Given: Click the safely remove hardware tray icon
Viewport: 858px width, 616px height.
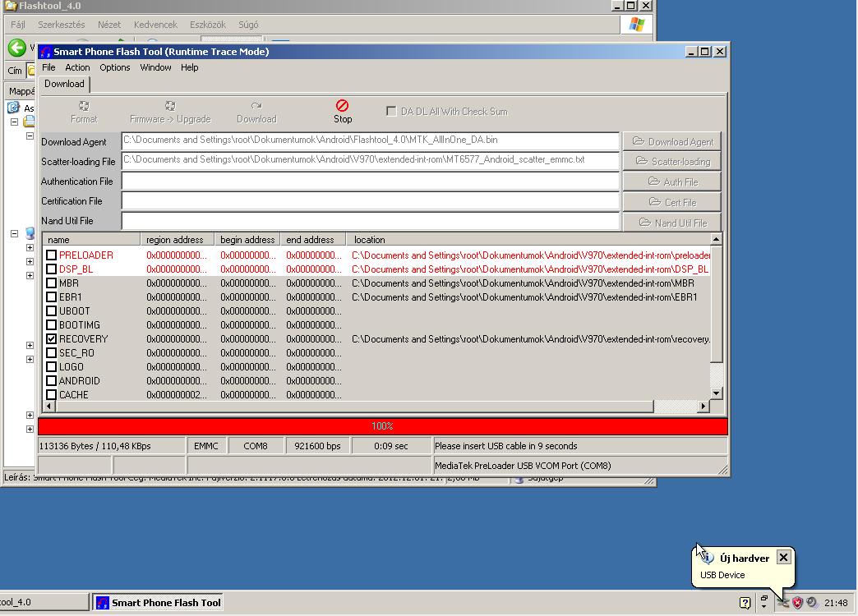Looking at the screenshot, I should point(783,603).
